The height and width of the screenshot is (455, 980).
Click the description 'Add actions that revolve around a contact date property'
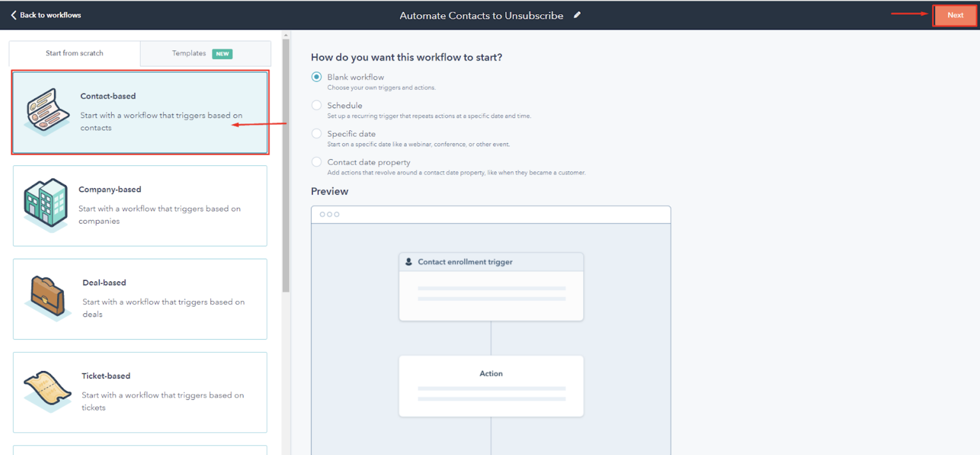click(x=456, y=173)
